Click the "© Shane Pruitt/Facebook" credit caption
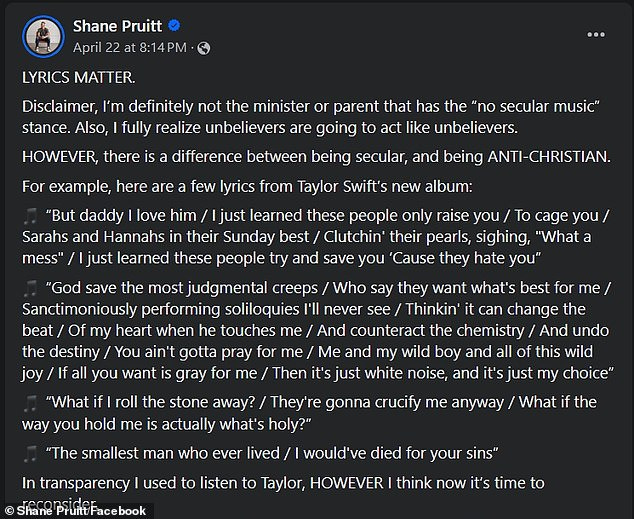Viewport: 634px width, 519px height. coord(76,511)
